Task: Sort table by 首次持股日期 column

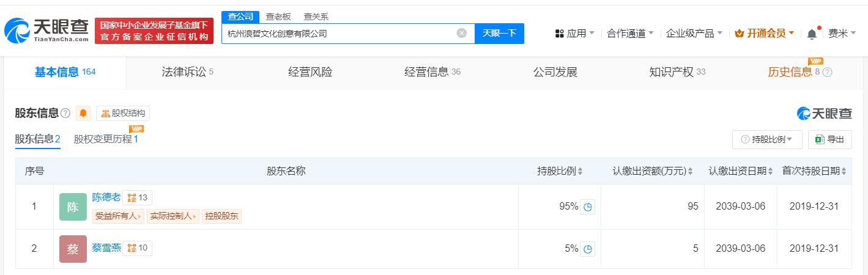Action: point(815,171)
